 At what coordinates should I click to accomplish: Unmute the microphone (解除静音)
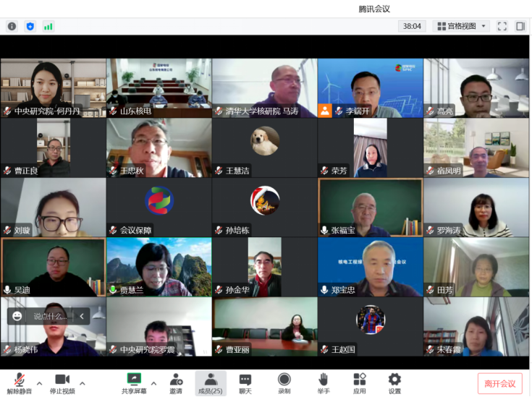click(x=20, y=383)
